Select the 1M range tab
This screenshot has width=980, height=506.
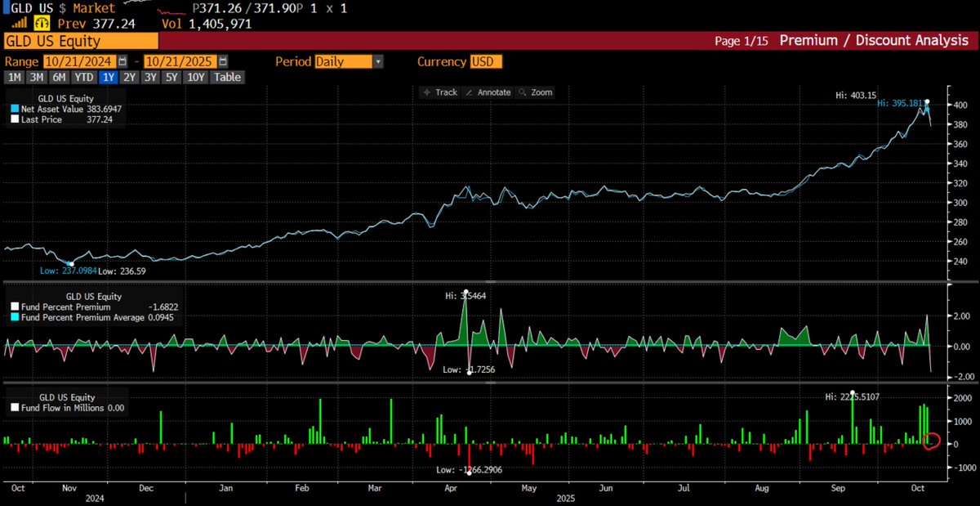click(x=15, y=77)
